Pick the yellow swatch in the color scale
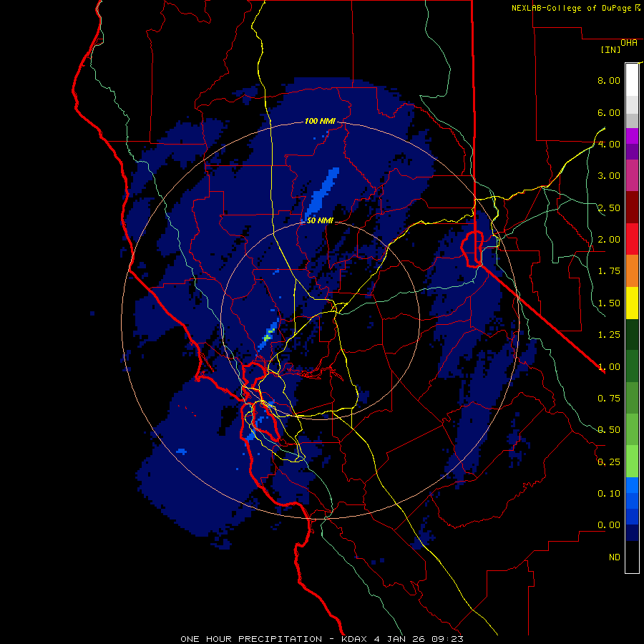 point(632,303)
